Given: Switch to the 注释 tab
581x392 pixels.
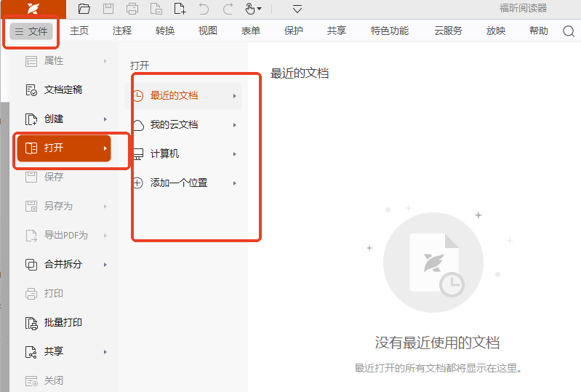Looking at the screenshot, I should pos(122,31).
